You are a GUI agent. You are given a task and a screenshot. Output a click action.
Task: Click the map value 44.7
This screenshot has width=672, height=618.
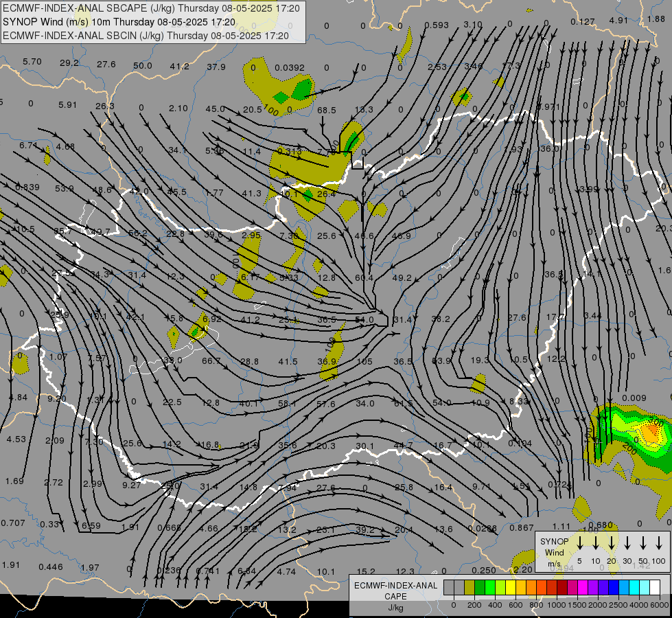(403, 445)
